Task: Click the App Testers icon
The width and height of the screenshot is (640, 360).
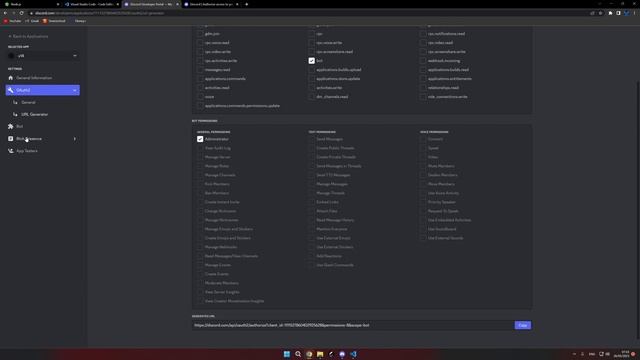Action: [x=11, y=151]
